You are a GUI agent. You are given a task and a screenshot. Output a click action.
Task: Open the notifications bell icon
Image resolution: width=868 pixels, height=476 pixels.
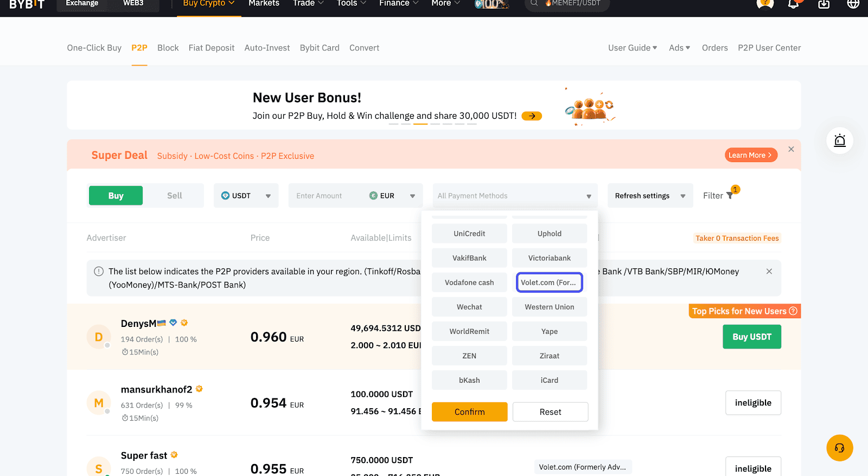[x=794, y=4]
